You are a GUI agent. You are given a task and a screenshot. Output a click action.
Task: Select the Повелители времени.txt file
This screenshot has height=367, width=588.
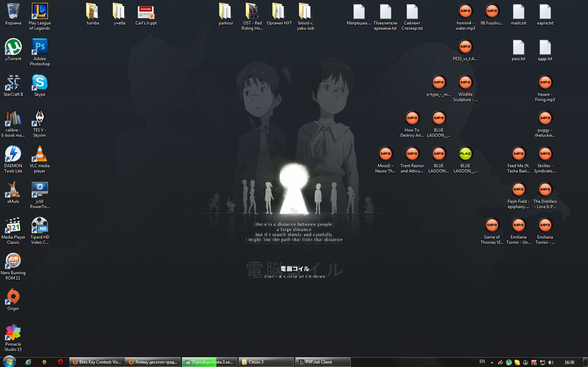[385, 16]
